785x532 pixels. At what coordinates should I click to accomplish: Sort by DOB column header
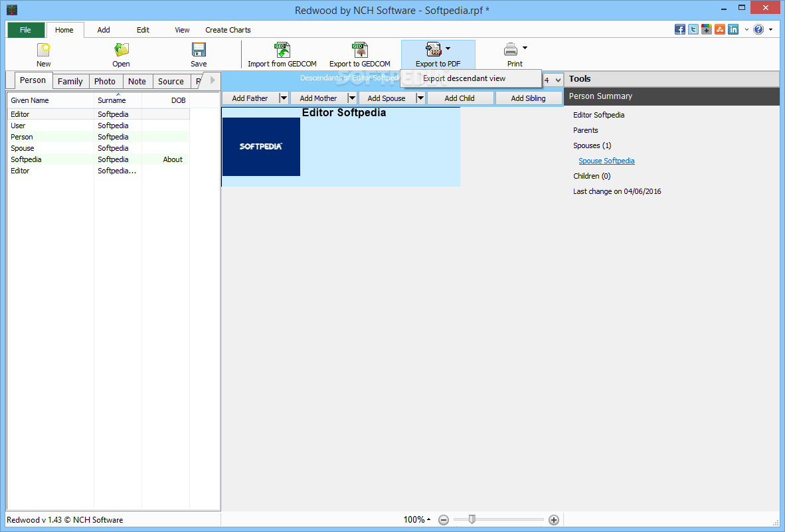click(166, 100)
